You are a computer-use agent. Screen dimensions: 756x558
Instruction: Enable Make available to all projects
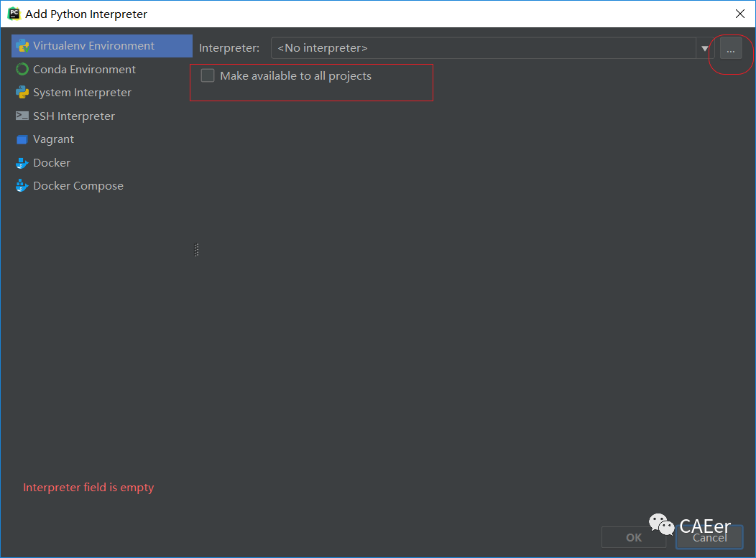pos(208,75)
